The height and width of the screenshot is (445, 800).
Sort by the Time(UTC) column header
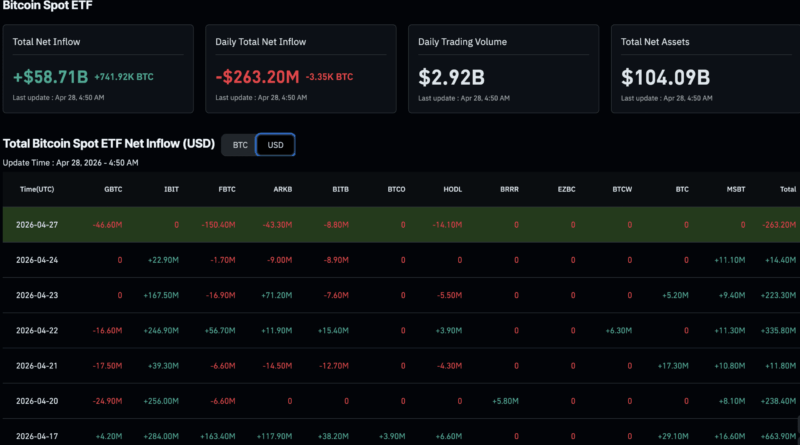37,188
